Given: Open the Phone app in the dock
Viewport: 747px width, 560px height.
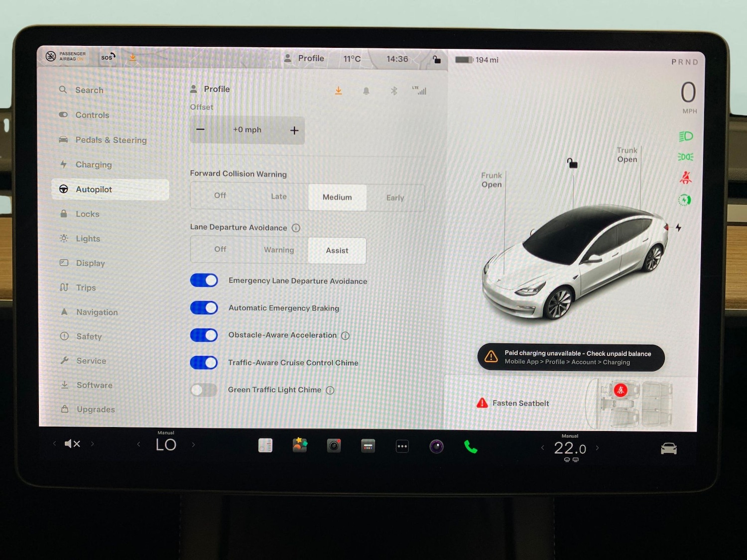Looking at the screenshot, I should (470, 447).
